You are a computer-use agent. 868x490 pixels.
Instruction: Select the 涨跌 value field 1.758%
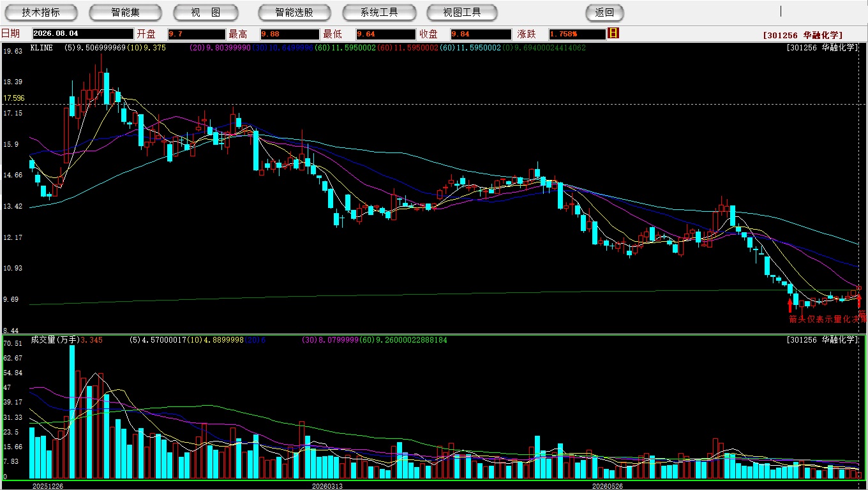[576, 34]
